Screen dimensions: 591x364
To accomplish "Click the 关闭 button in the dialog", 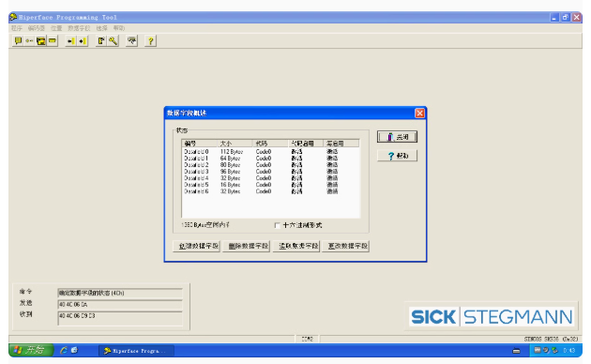I will pos(397,137).
